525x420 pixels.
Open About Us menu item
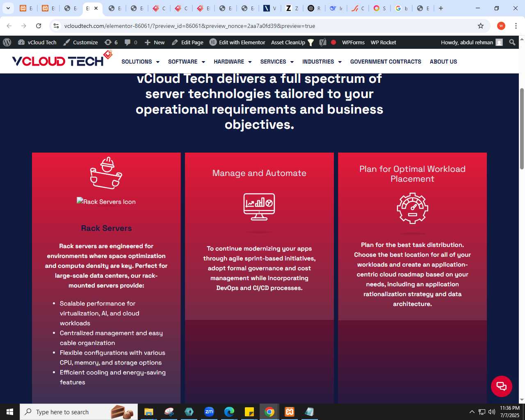coord(443,62)
